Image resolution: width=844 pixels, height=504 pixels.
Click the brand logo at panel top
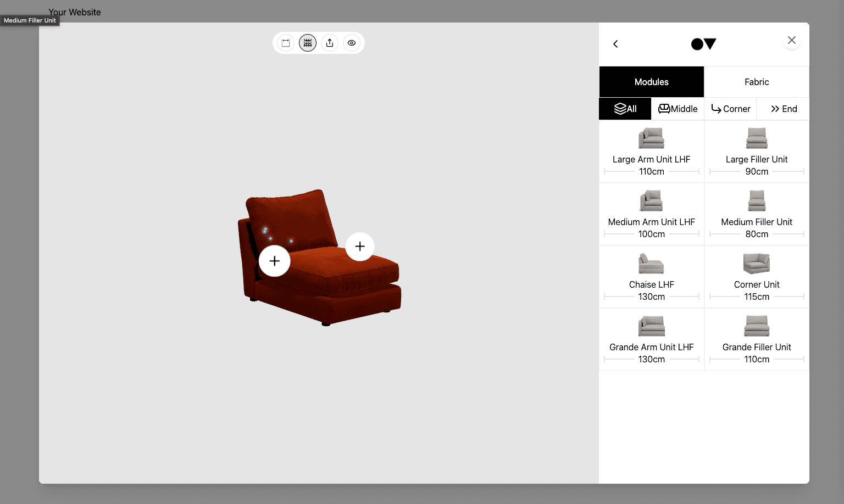[703, 43]
